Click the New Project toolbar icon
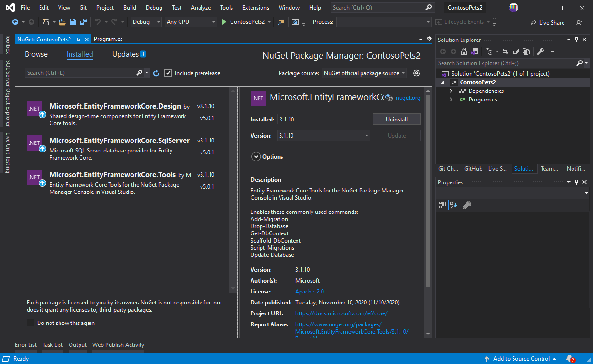The image size is (593, 364). (46, 22)
